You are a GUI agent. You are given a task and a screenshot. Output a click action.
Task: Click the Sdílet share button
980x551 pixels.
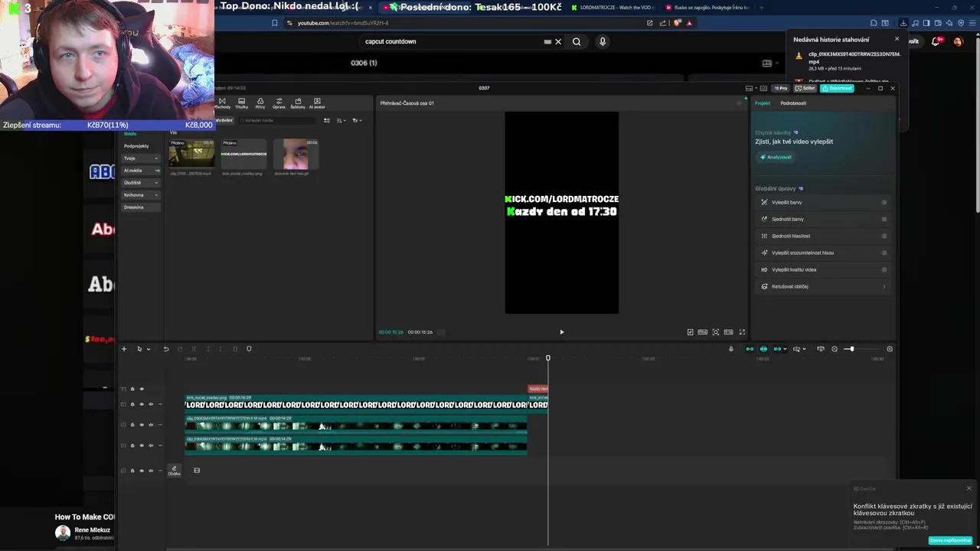pyautogui.click(x=805, y=88)
